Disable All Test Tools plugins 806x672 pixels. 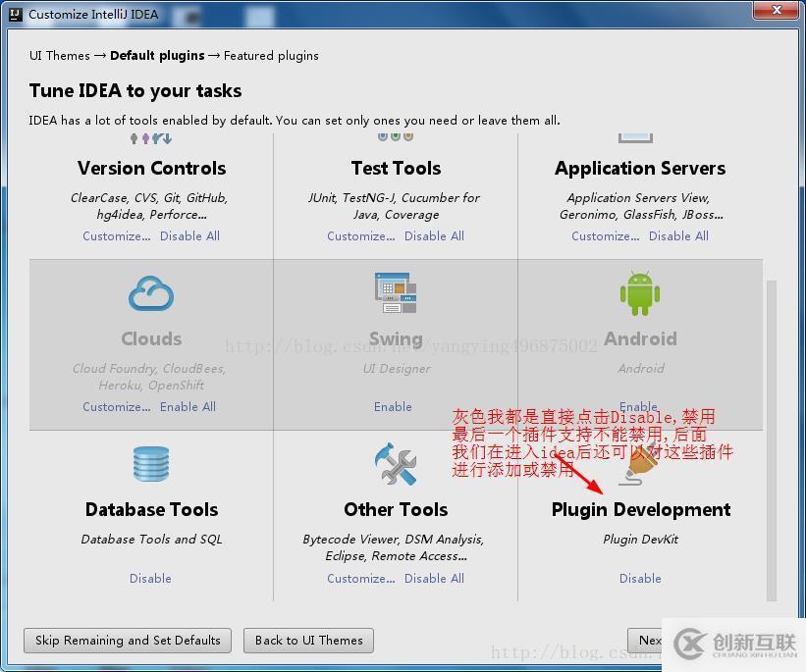434,236
